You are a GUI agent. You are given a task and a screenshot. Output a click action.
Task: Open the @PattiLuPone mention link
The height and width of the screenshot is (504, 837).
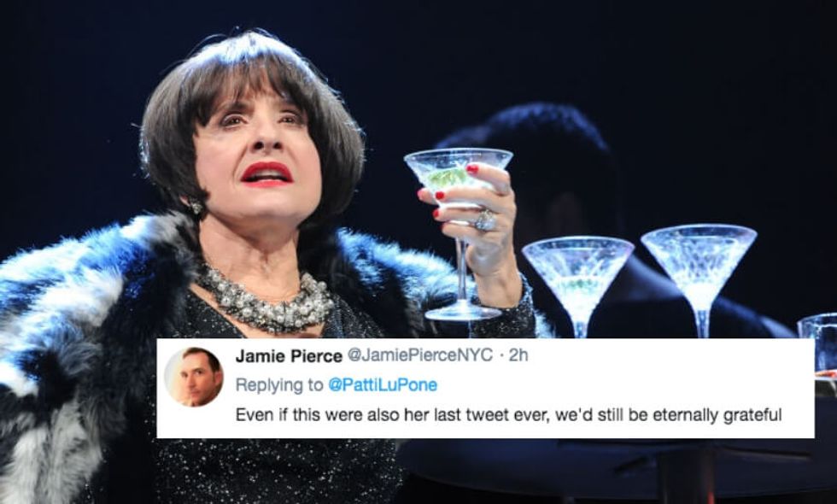pyautogui.click(x=383, y=385)
